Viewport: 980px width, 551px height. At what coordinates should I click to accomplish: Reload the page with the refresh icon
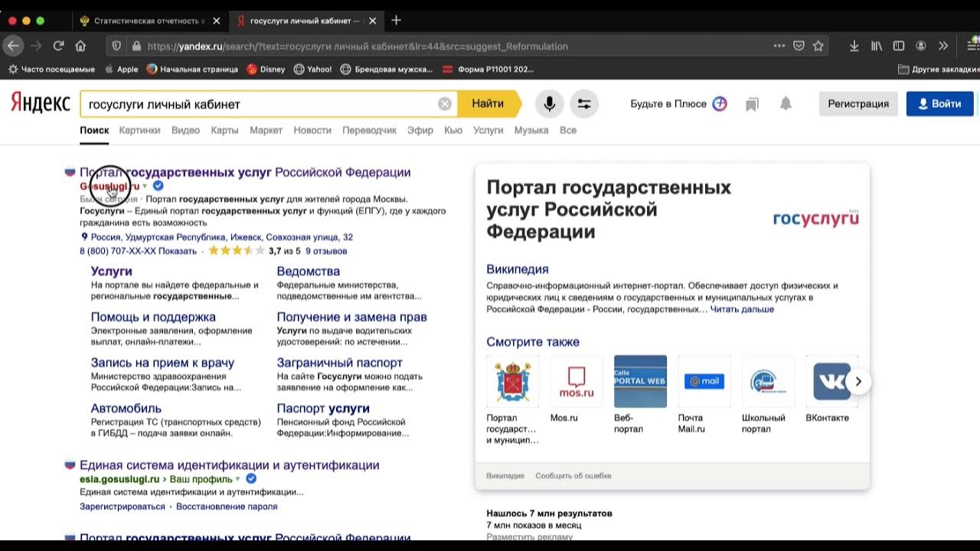(58, 46)
